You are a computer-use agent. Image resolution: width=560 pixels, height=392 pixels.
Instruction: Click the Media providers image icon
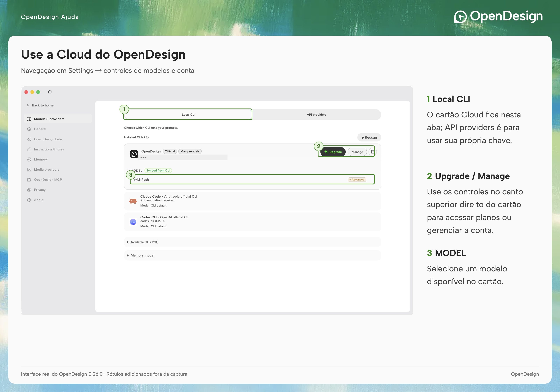click(29, 170)
